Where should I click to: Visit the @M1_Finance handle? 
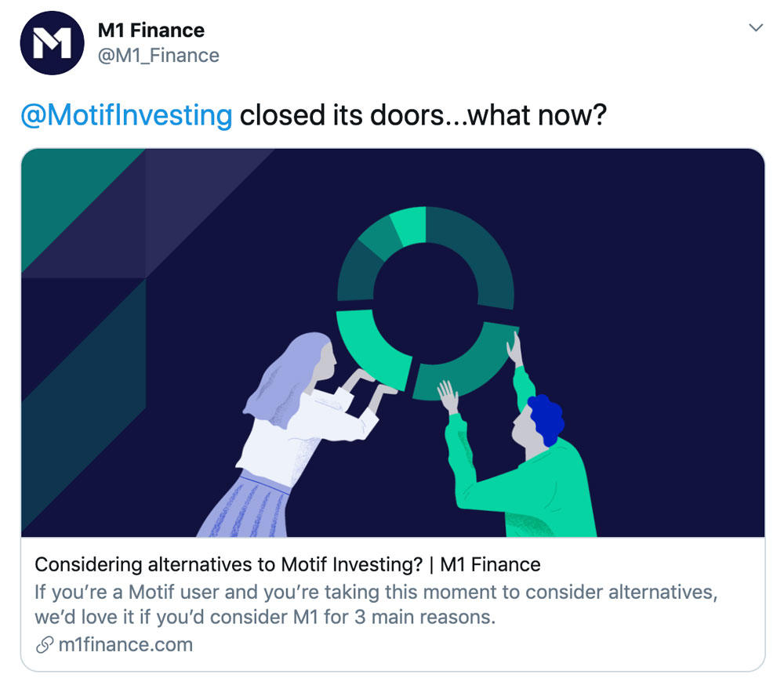(158, 56)
